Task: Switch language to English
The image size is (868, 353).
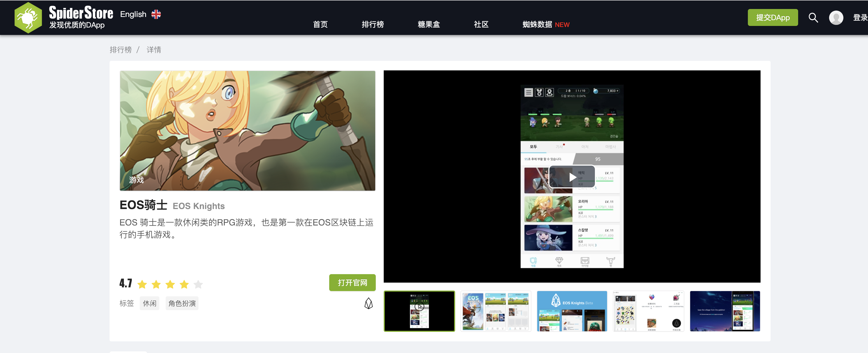Action: (133, 14)
